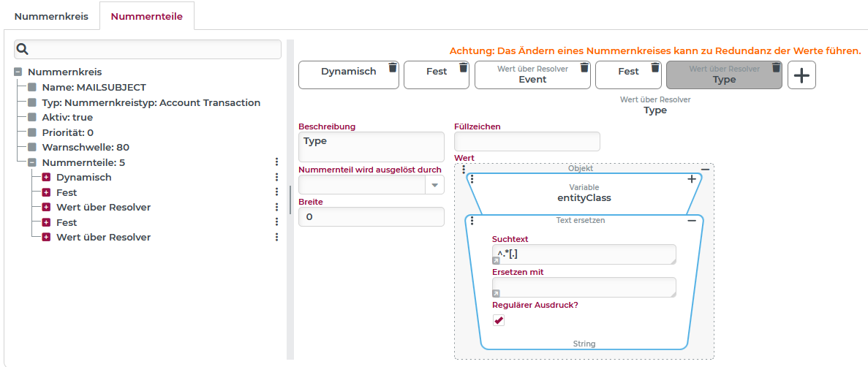Collapse the Text ersetzen block with minus

point(692,221)
